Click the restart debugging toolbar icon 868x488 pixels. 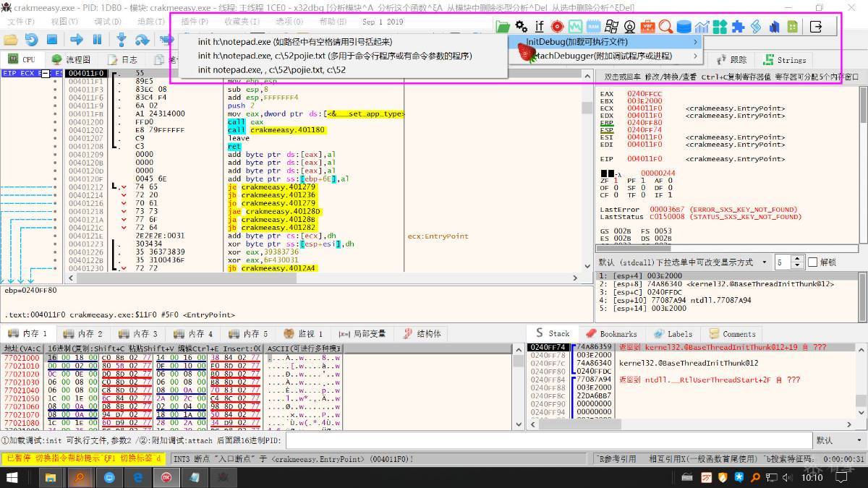(31, 40)
